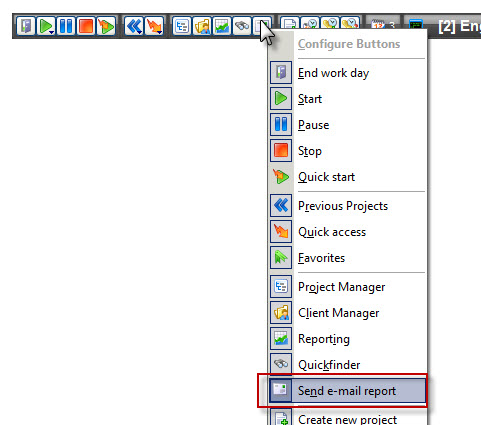Click the green Start toolbar button
The width and height of the screenshot is (481, 425).
(x=46, y=26)
